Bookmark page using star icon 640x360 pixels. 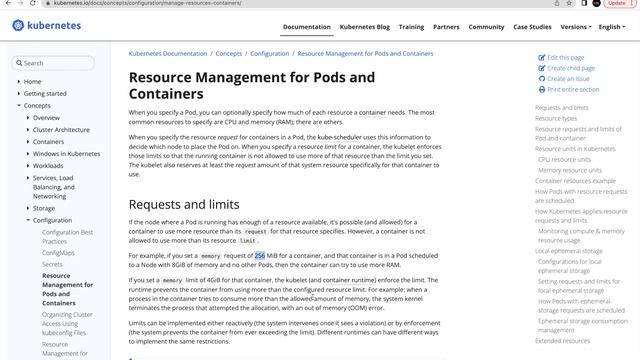[x=569, y=3]
